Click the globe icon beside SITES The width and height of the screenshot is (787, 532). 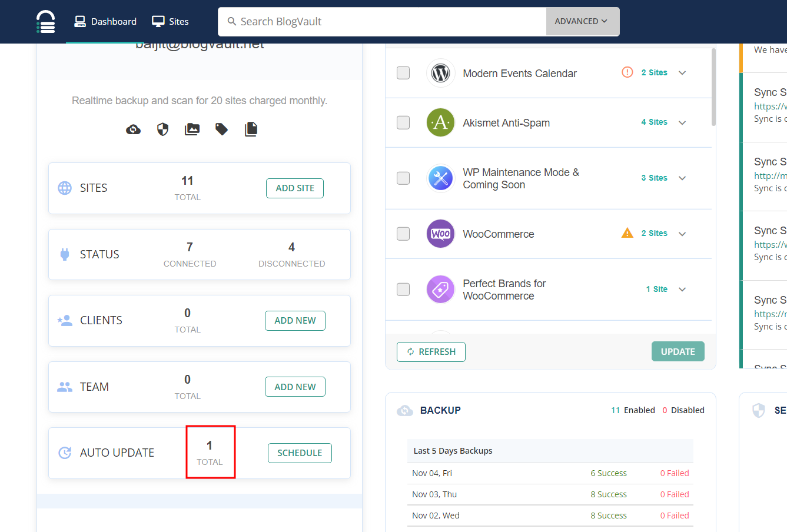coord(65,188)
